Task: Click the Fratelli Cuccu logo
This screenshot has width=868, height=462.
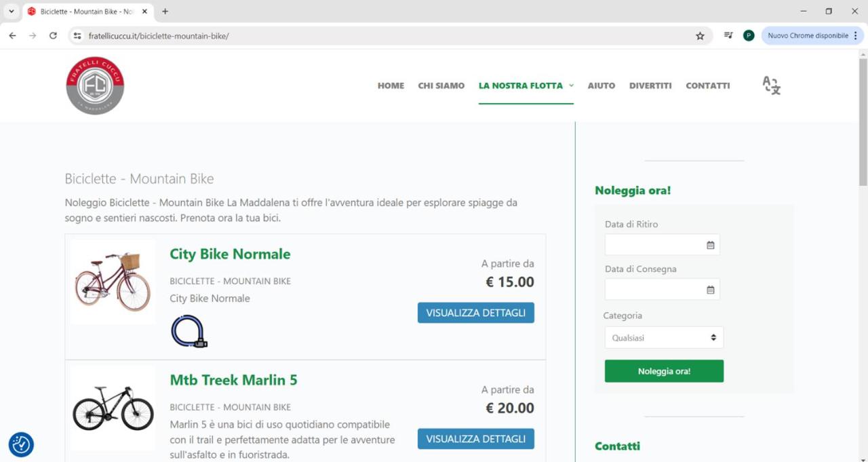Action: pos(95,85)
